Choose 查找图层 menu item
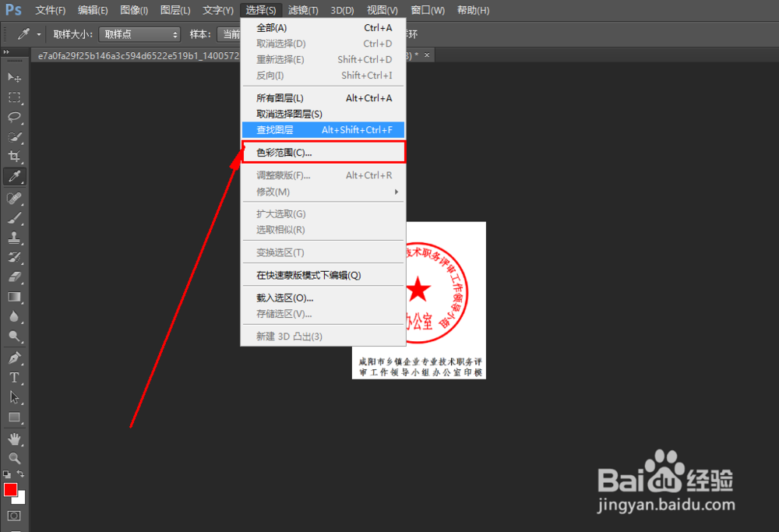The width and height of the screenshot is (779, 532). click(x=323, y=130)
